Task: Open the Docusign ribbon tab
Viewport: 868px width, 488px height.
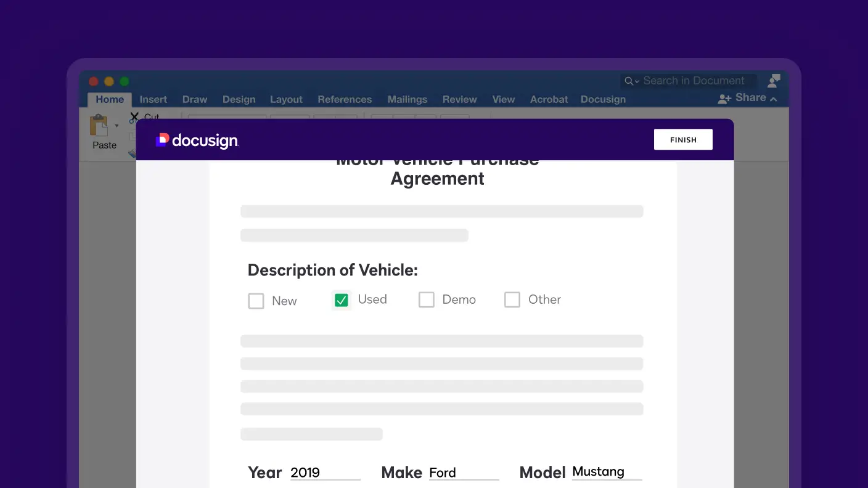Action: 603,99
